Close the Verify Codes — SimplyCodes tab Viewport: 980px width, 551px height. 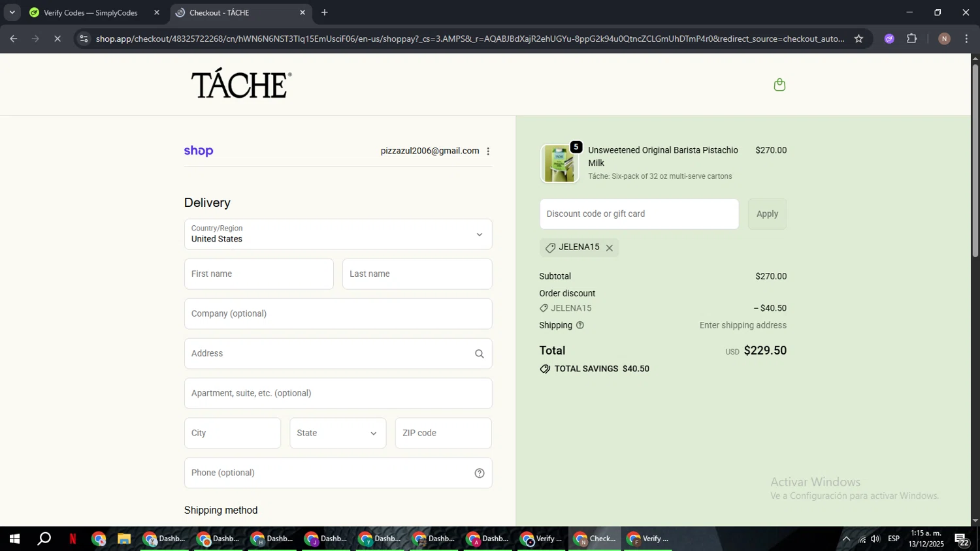[x=157, y=12]
